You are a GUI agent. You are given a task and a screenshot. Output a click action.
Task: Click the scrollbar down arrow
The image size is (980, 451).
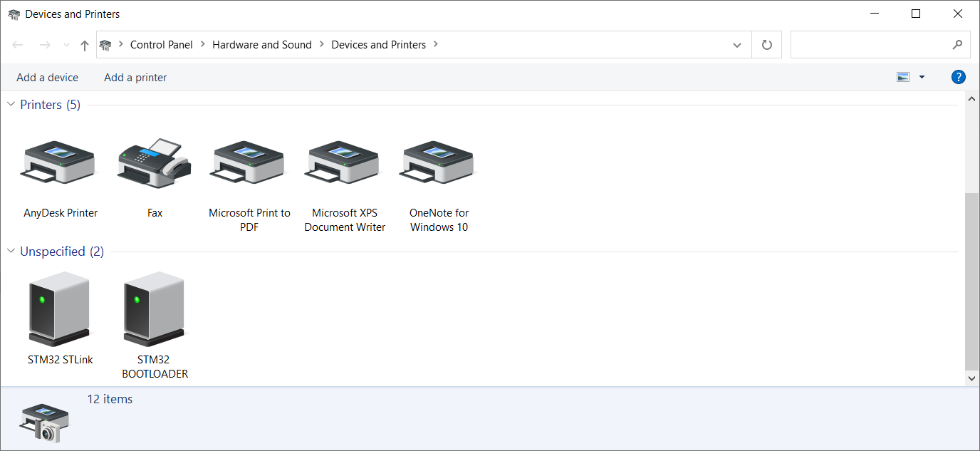[x=972, y=379]
